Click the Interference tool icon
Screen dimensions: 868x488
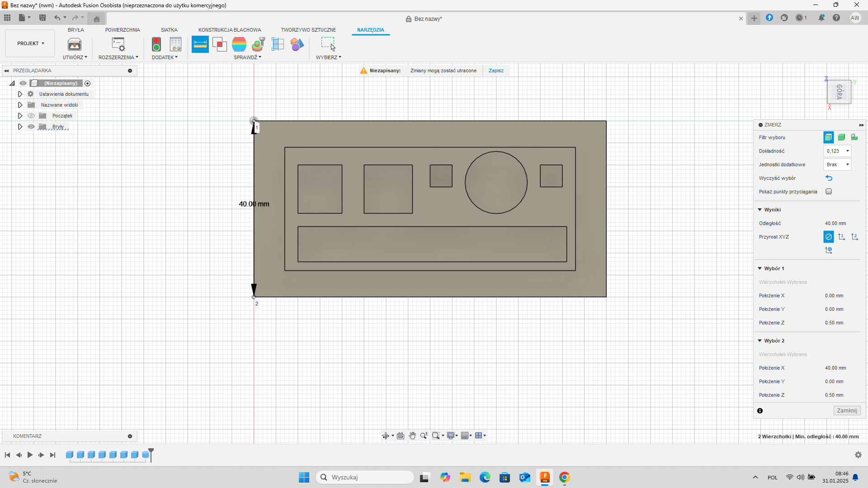coord(219,44)
